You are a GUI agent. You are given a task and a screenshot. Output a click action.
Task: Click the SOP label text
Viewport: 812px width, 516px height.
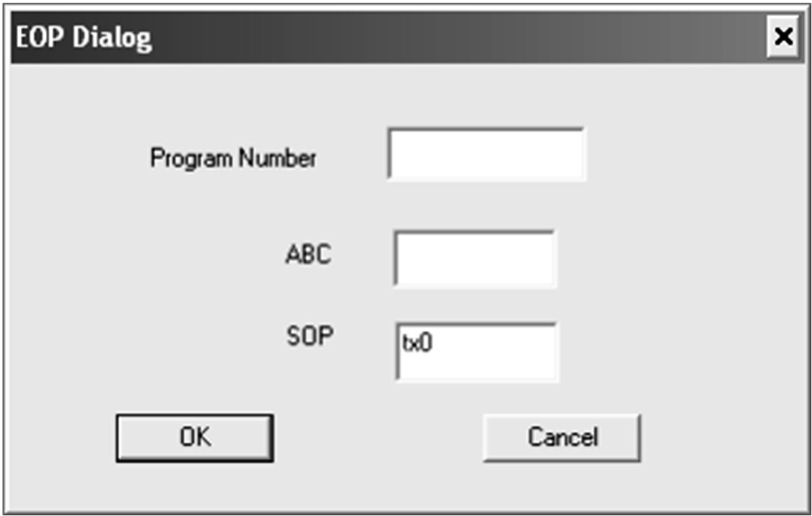click(310, 337)
